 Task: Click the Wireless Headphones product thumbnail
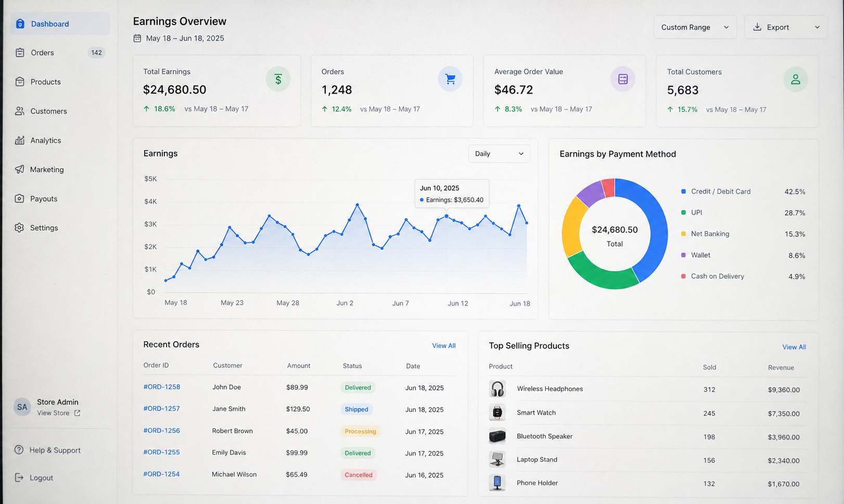coord(497,389)
